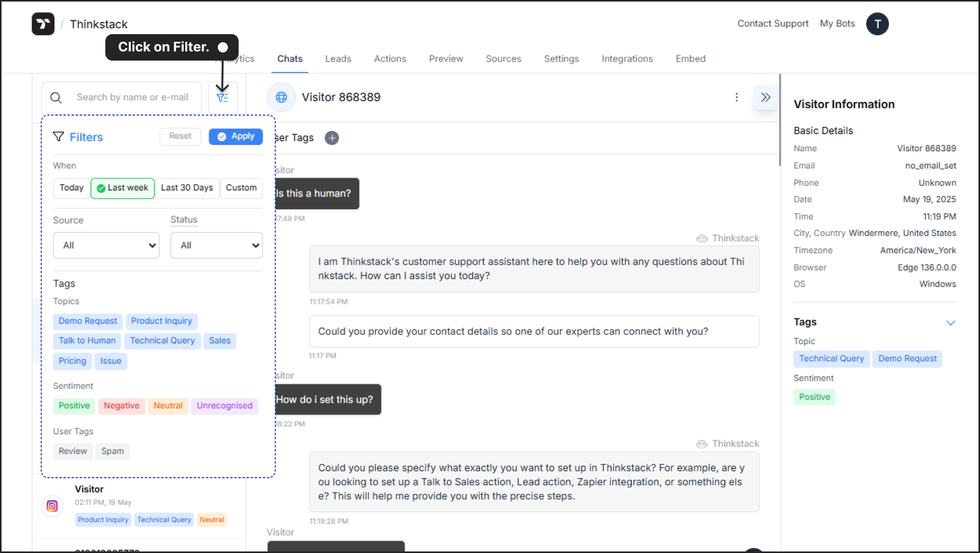Click the Thinkstack logo icon
The height and width of the screenshot is (553, 980).
[x=43, y=24]
